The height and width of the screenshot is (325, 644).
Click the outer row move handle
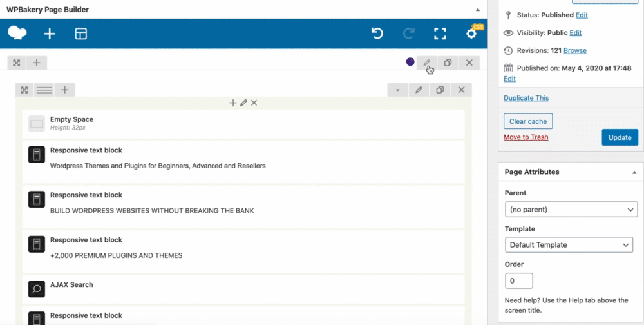click(x=17, y=63)
